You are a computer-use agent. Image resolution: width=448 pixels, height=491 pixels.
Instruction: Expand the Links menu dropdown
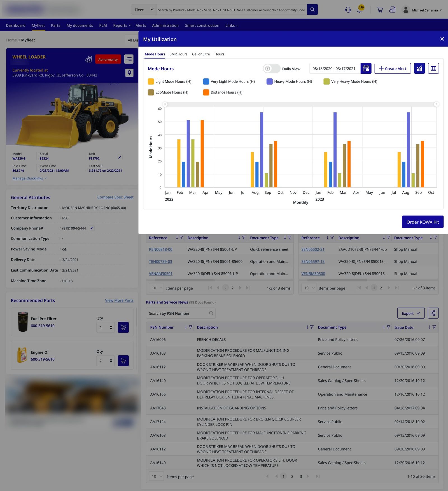click(232, 25)
